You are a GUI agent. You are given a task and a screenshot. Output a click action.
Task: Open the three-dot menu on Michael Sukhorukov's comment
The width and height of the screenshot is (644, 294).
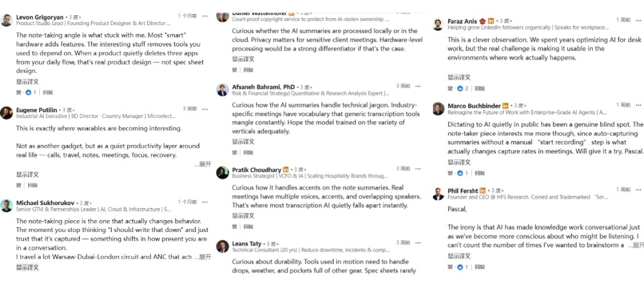[205, 202]
